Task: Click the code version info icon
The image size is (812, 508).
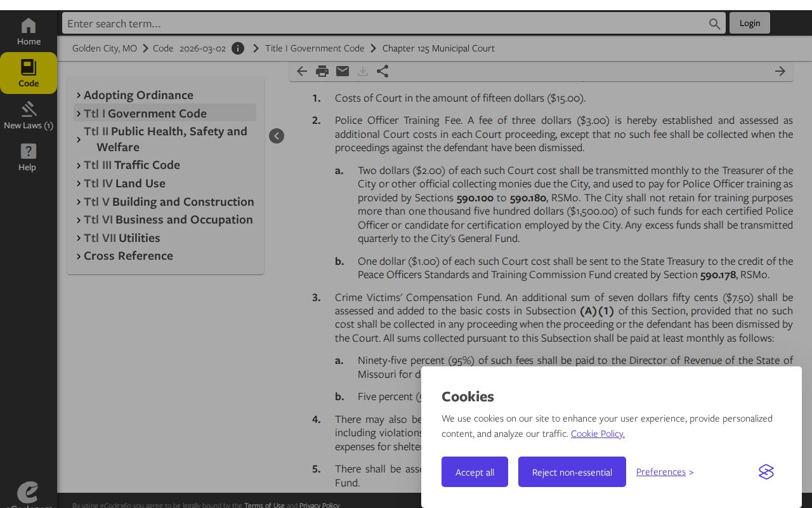Action: [x=238, y=48]
